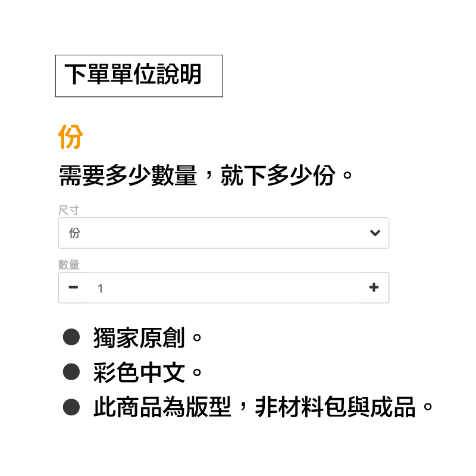This screenshot has height=476, width=476.
Task: Open the 尺寸 size dropdown showing 份
Action: pos(223,233)
